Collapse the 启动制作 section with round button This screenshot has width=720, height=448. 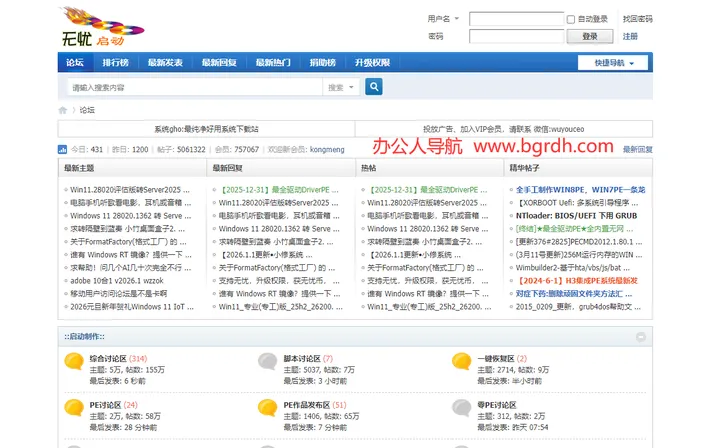coord(641,337)
